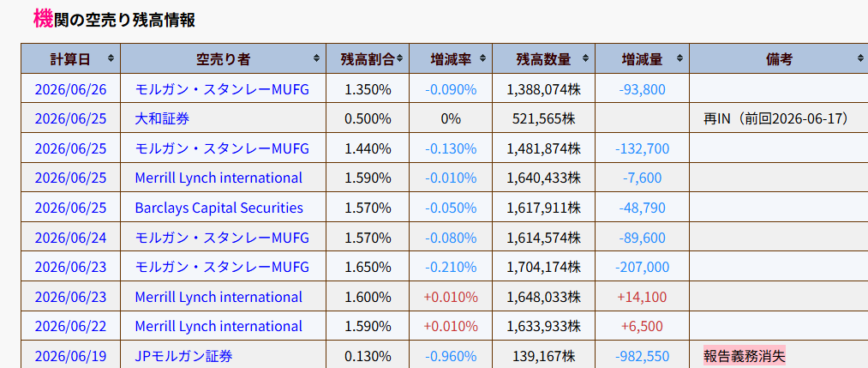Select the 1,633,933株 quantity cell
This screenshot has height=368, width=868.
[543, 327]
